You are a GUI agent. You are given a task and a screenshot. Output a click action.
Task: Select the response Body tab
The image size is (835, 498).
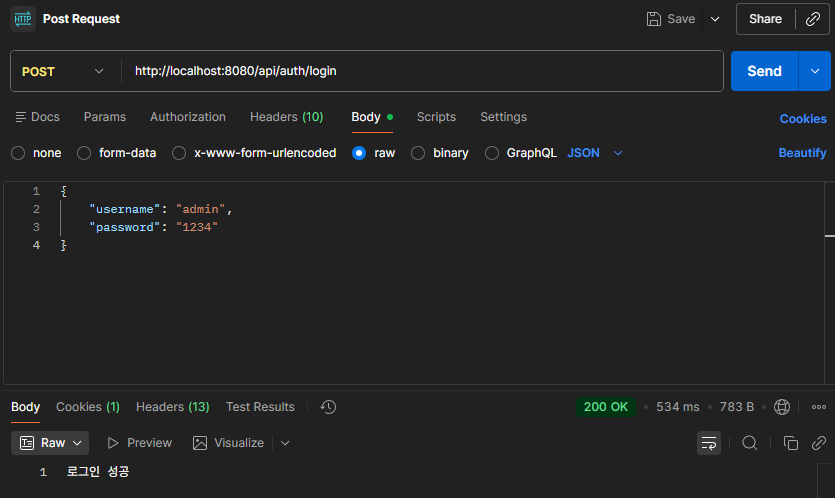(26, 407)
